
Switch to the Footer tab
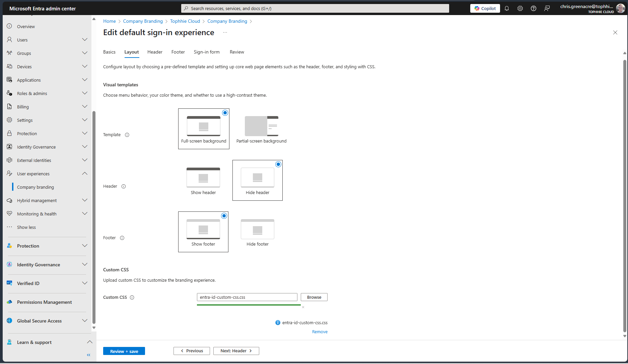click(178, 52)
